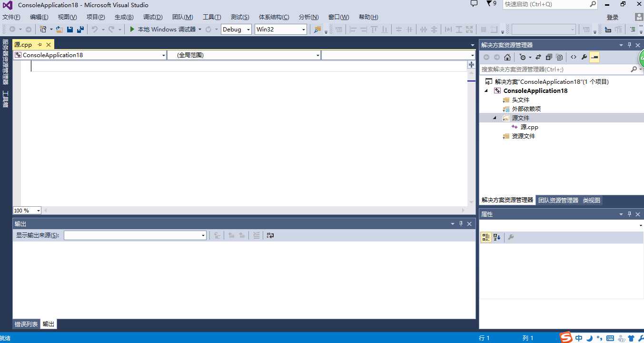This screenshot has height=343, width=644.
Task: Click the Save All toolbar icon
Action: click(80, 30)
